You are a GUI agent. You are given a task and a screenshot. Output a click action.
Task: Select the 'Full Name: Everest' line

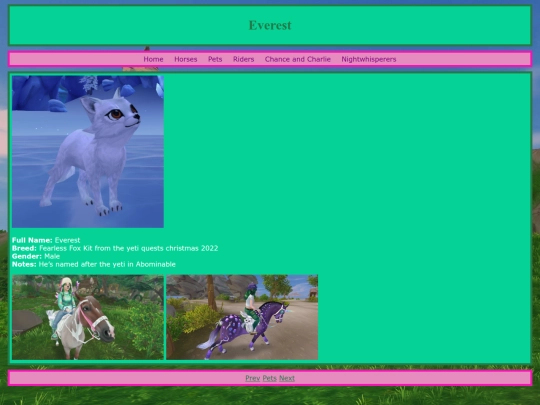(46, 240)
